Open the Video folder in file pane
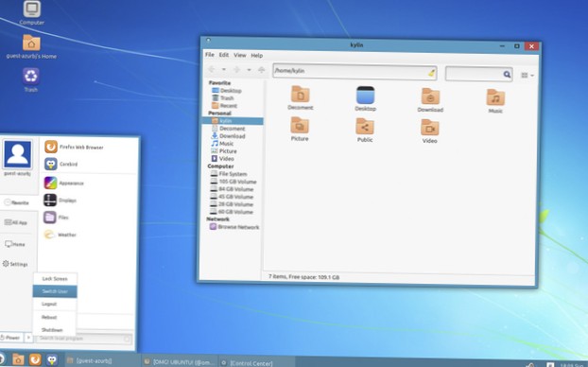 point(430,131)
